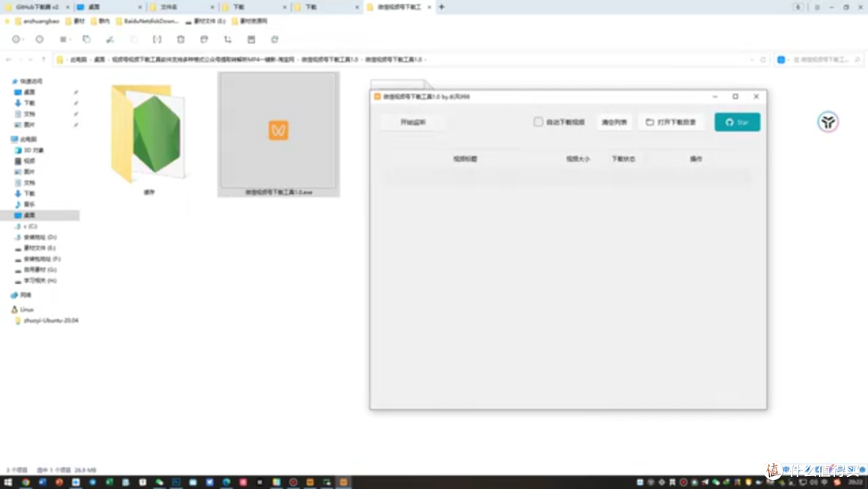
Task: Click the trash delete icon in toolbar
Action: click(181, 39)
